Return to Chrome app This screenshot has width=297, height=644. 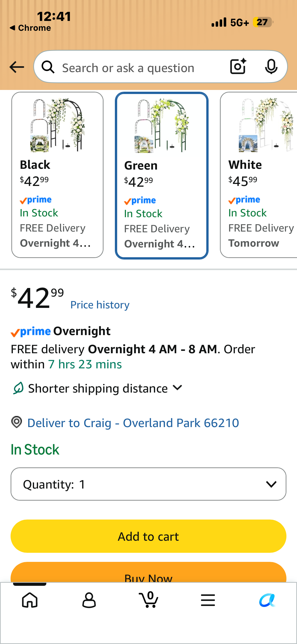pyautogui.click(x=30, y=28)
